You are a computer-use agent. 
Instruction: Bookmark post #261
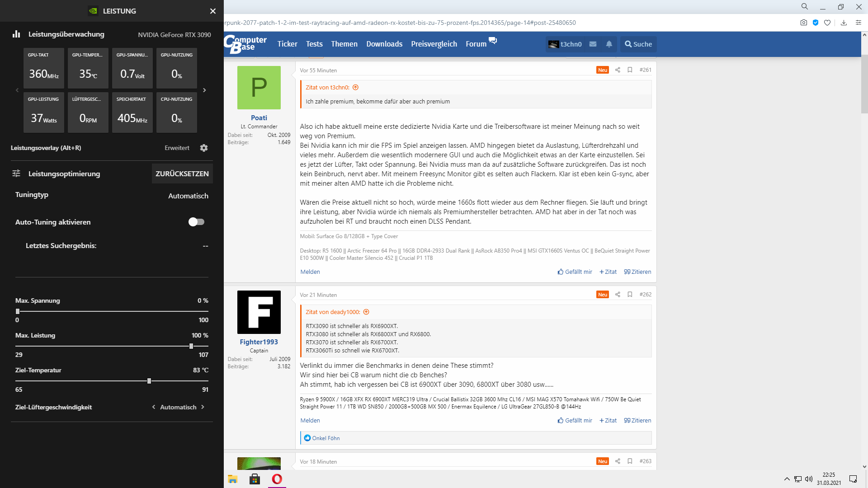coord(630,70)
